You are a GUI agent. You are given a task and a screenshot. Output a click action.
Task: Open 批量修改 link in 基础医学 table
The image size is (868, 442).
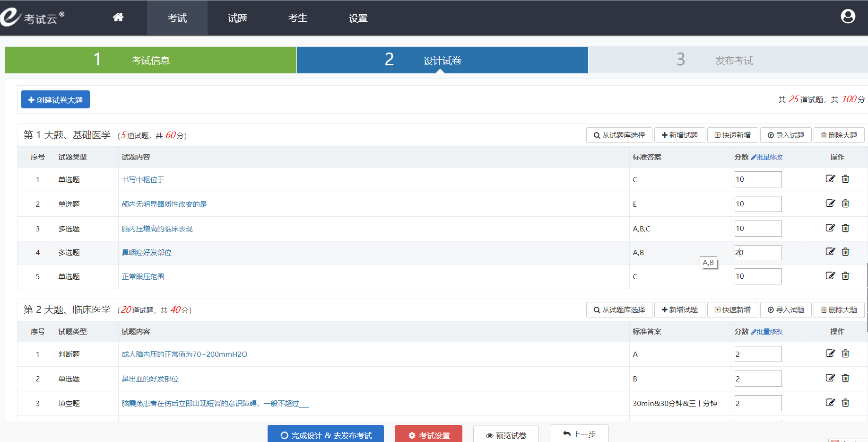tap(767, 157)
